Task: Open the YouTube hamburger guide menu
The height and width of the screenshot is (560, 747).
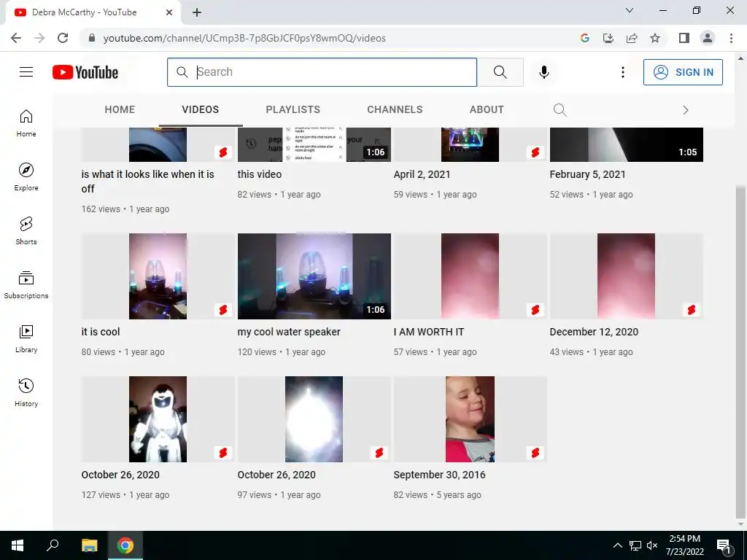Action: point(26,72)
